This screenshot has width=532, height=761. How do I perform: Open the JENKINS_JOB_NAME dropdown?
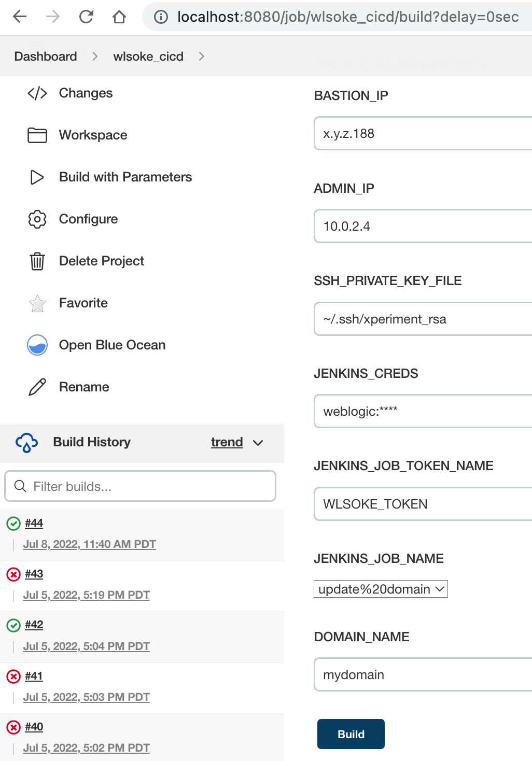tap(381, 589)
